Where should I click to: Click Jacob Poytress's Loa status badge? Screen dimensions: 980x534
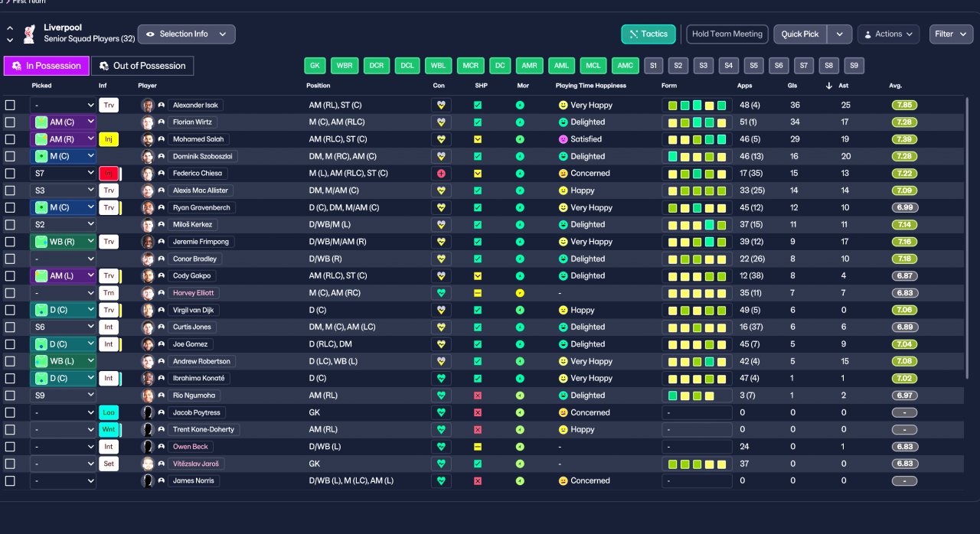click(x=109, y=412)
